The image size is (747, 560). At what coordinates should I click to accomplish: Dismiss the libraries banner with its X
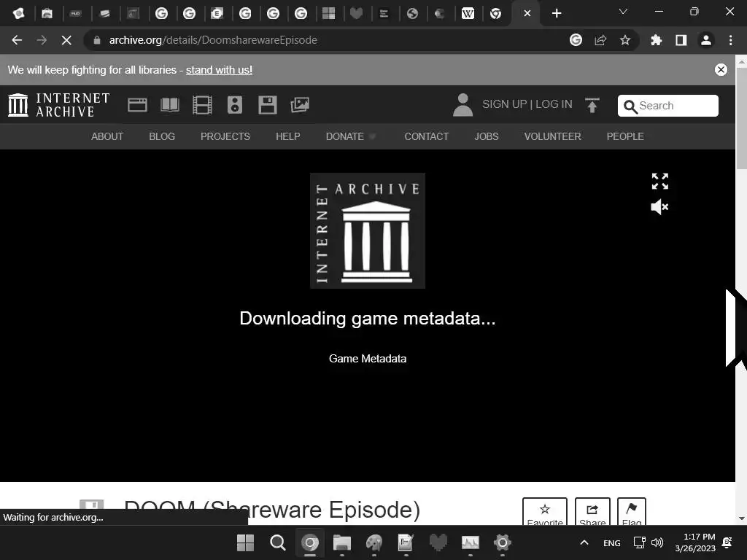[721, 70]
